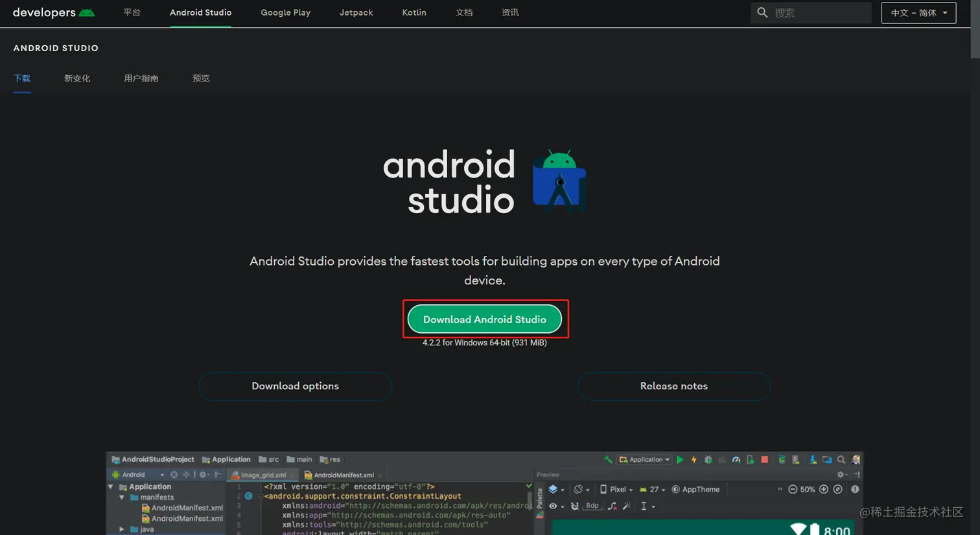
Task: Expand the java tree folder
Action: click(122, 529)
